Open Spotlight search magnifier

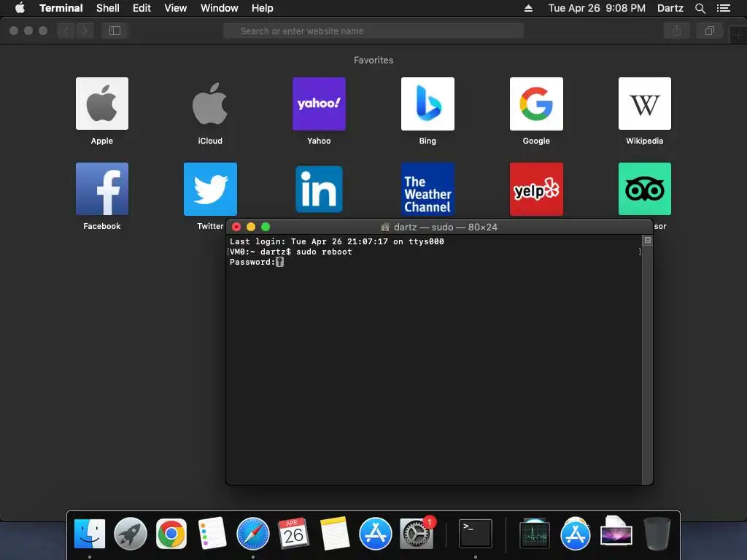coord(700,8)
